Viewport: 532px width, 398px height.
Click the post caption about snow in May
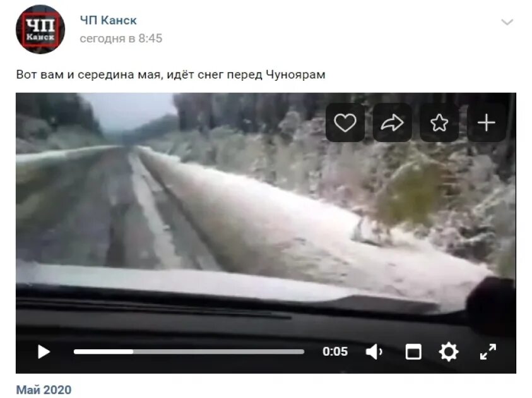pos(170,75)
